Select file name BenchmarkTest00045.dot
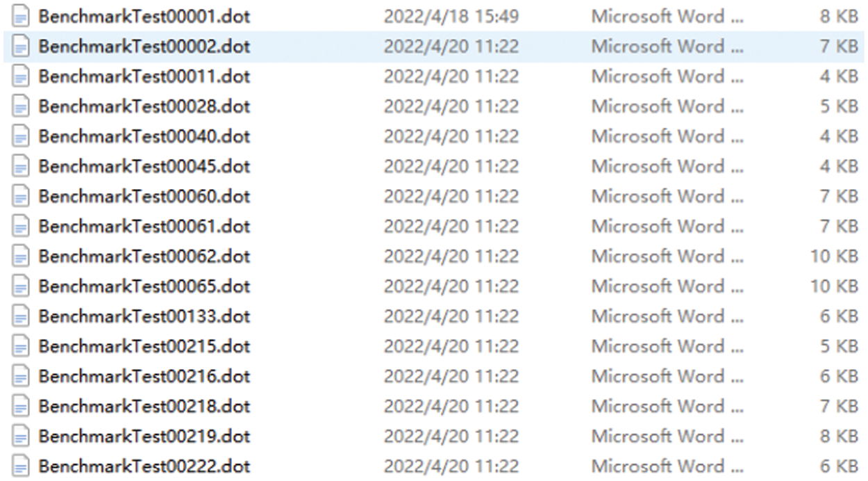 pos(144,167)
